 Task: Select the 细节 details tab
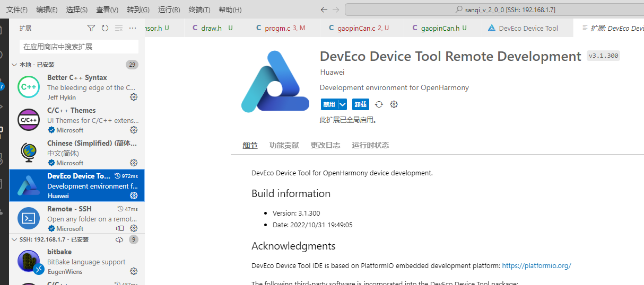coord(250,145)
